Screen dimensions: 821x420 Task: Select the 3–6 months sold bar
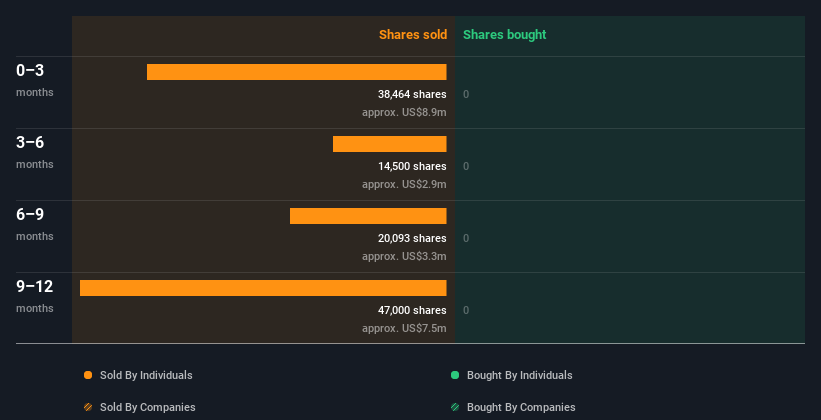tap(390, 144)
